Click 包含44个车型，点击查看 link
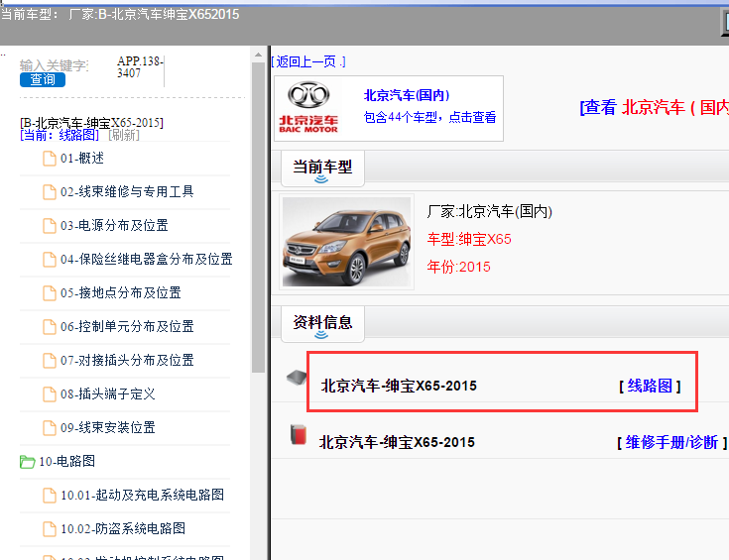The height and width of the screenshot is (560, 729). click(430, 117)
